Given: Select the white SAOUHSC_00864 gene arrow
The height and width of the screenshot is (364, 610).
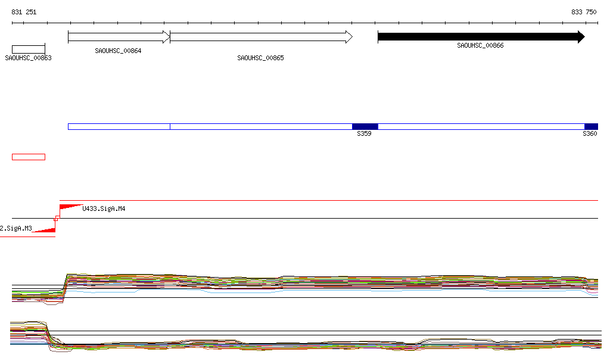Looking at the screenshot, I should (x=119, y=37).
